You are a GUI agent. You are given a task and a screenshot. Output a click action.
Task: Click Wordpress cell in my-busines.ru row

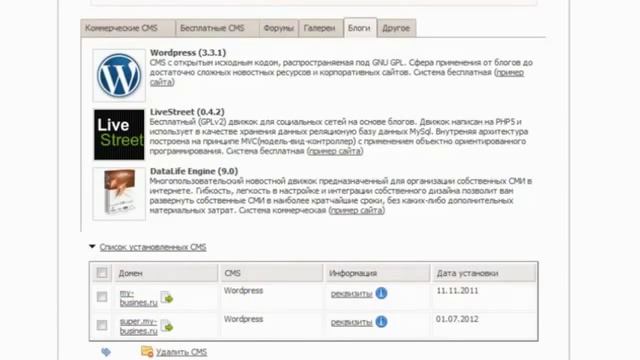(x=243, y=291)
